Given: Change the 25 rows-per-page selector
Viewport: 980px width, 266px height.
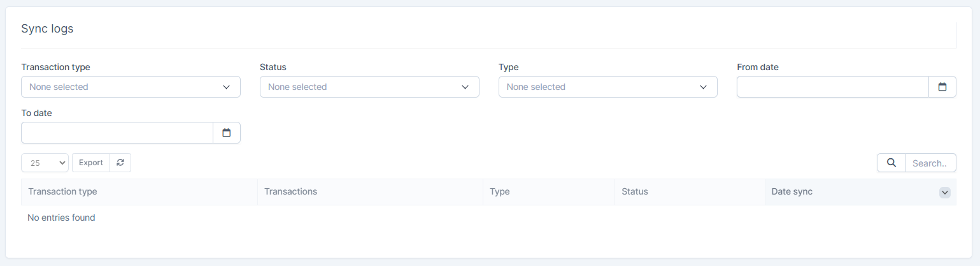Looking at the screenshot, I should tap(45, 163).
